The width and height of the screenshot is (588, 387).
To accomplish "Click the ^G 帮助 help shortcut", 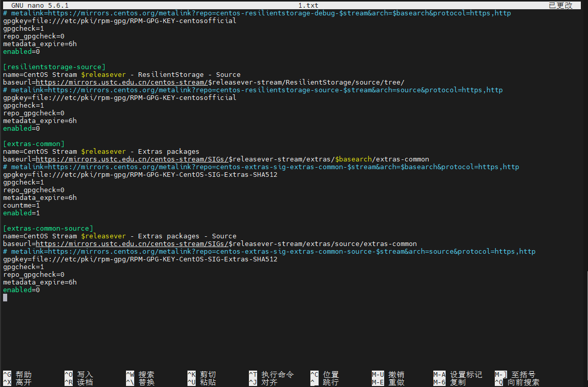I will 17,375.
